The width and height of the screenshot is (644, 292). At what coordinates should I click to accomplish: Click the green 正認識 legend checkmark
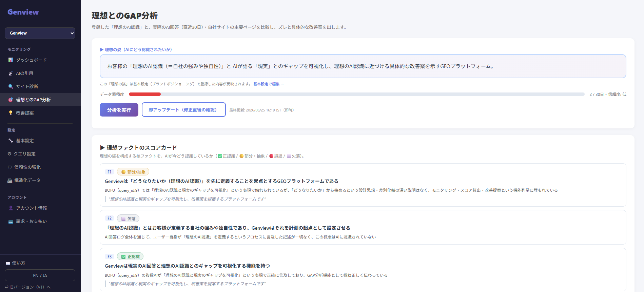pyautogui.click(x=220, y=156)
